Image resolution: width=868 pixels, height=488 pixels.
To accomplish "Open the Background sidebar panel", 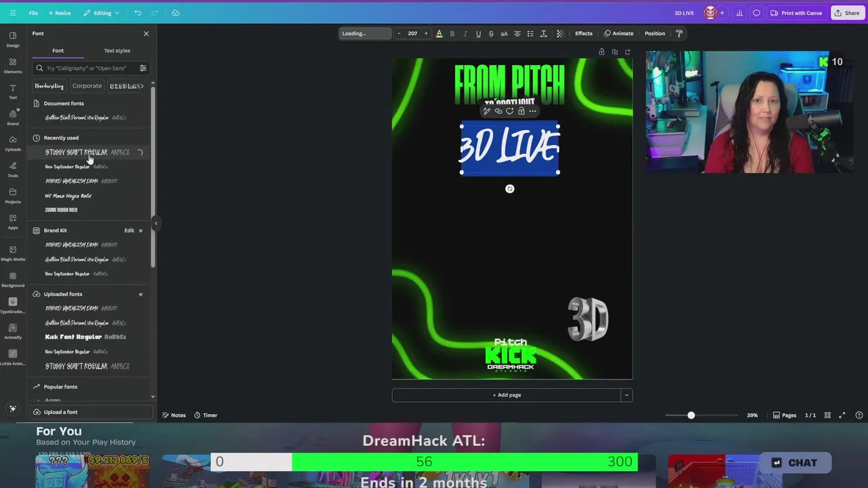I will (x=13, y=279).
